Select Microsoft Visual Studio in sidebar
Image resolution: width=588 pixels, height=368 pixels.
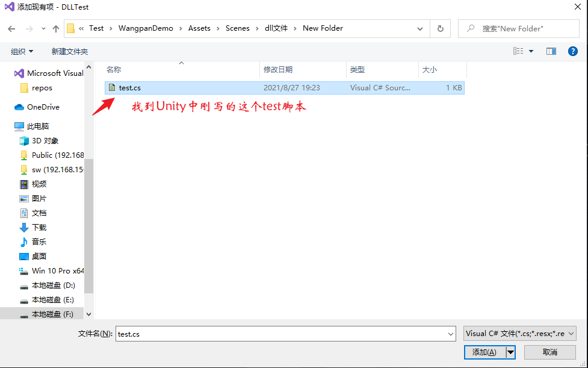point(49,73)
